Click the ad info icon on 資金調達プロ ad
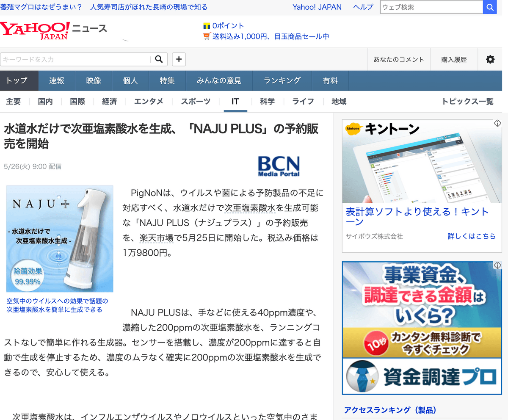Screen dimensions: 508x420 [x=497, y=265]
